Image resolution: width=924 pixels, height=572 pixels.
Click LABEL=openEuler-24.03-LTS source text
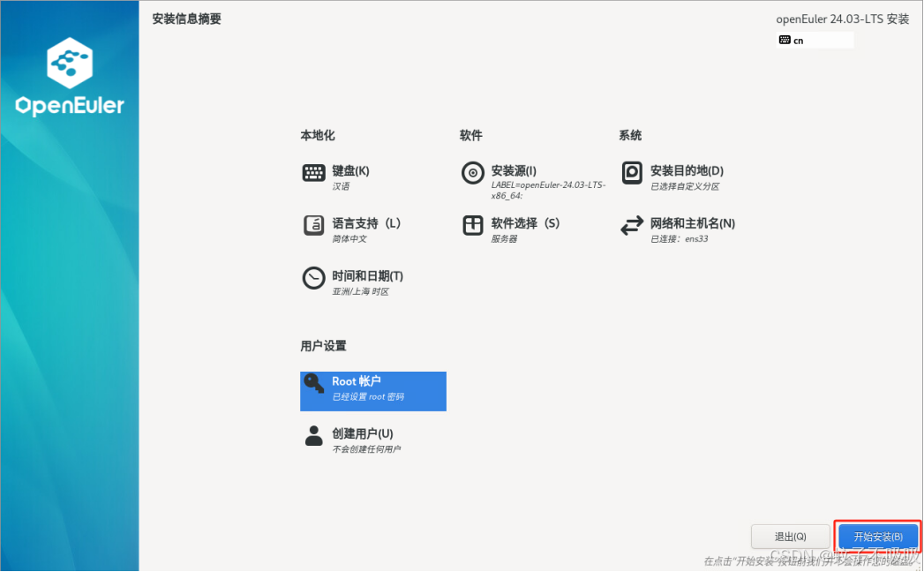[548, 190]
